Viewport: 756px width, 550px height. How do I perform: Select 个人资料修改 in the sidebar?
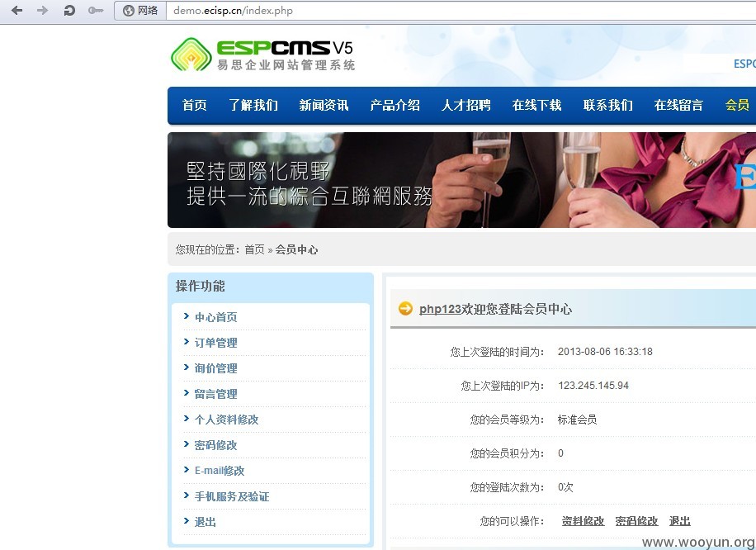pyautogui.click(x=226, y=420)
